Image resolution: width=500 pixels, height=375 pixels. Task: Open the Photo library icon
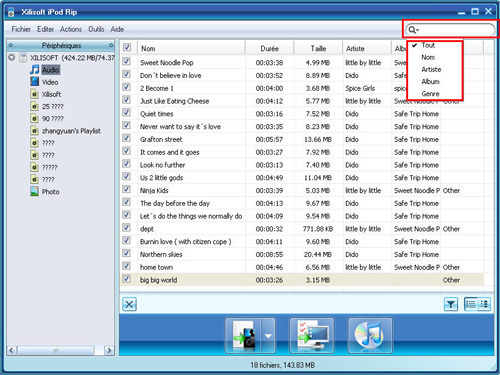[x=34, y=191]
